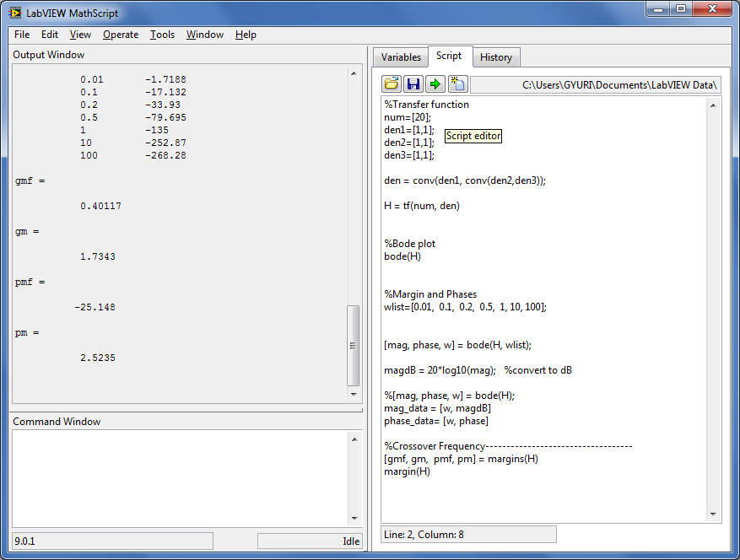The image size is (740, 560).
Task: Switch to the History tab
Action: click(x=496, y=57)
